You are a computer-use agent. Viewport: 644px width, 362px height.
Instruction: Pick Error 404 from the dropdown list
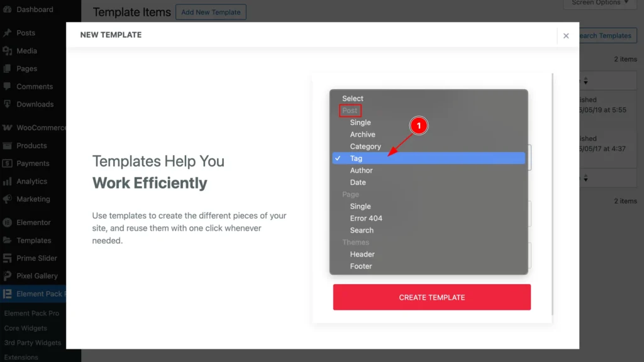(x=366, y=218)
